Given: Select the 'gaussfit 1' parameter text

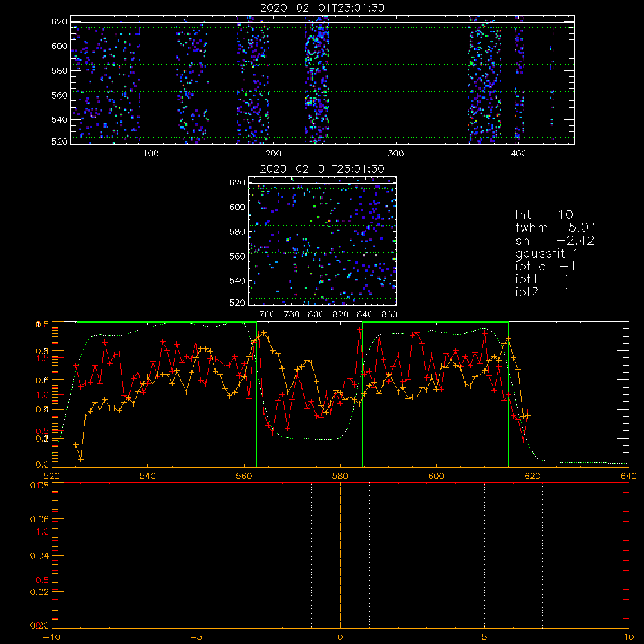Looking at the screenshot, I should pos(547,254).
